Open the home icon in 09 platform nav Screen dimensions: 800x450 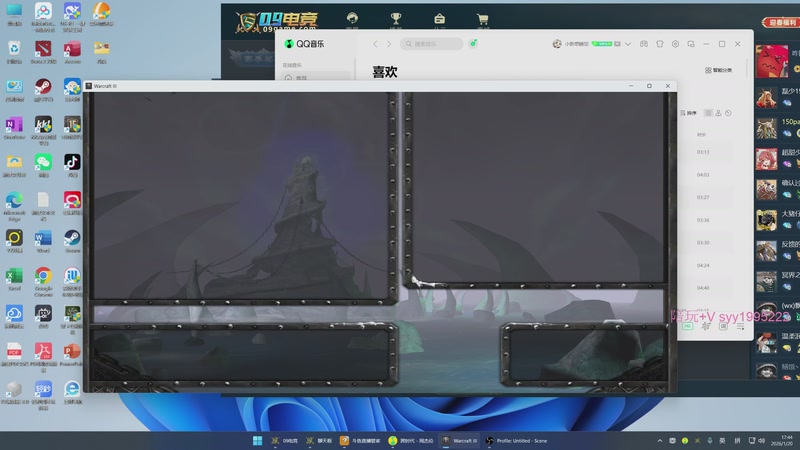[x=352, y=20]
